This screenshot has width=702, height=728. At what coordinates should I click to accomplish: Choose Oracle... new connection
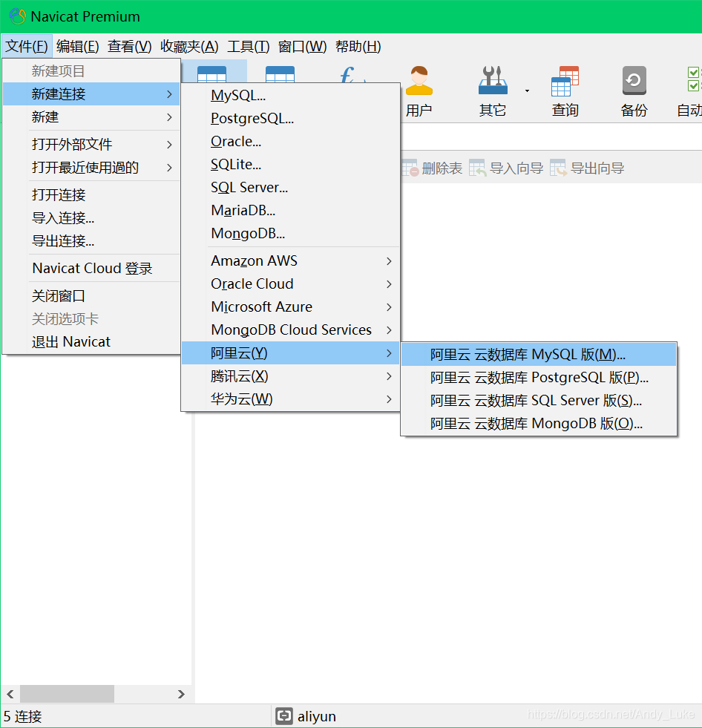(291, 142)
